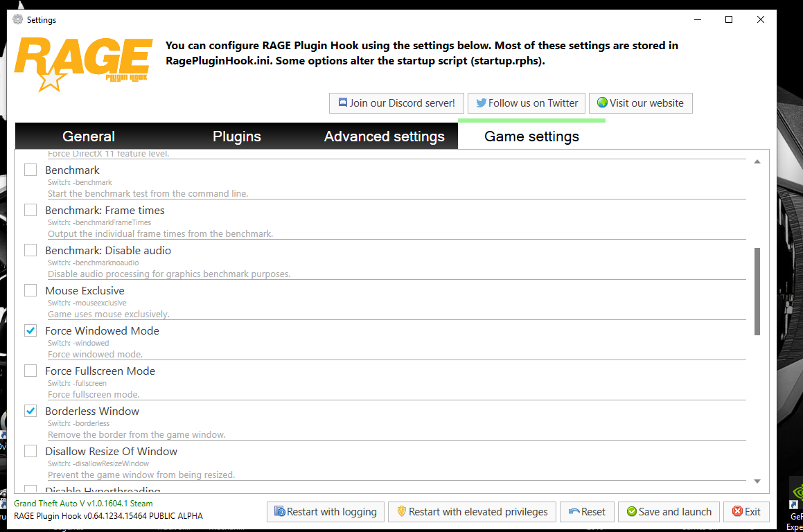This screenshot has width=803, height=532.
Task: Click the globe icon on Visit our website
Action: coord(602,103)
